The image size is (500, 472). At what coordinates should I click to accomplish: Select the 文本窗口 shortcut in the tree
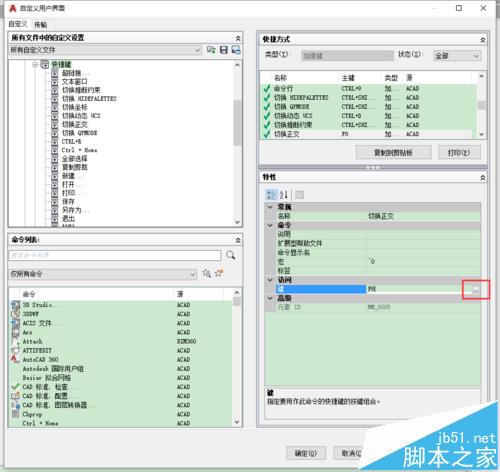pyautogui.click(x=74, y=82)
